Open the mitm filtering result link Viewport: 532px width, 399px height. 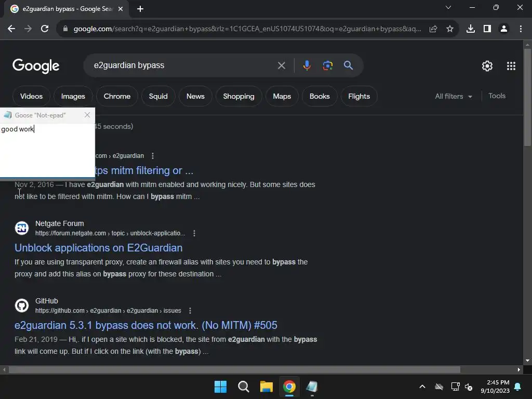point(144,170)
